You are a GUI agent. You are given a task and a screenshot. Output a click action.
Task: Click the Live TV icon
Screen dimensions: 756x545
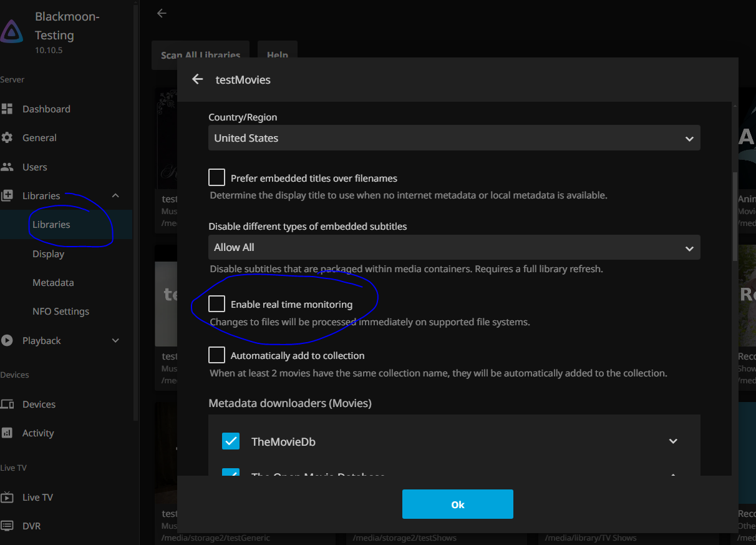pos(7,498)
